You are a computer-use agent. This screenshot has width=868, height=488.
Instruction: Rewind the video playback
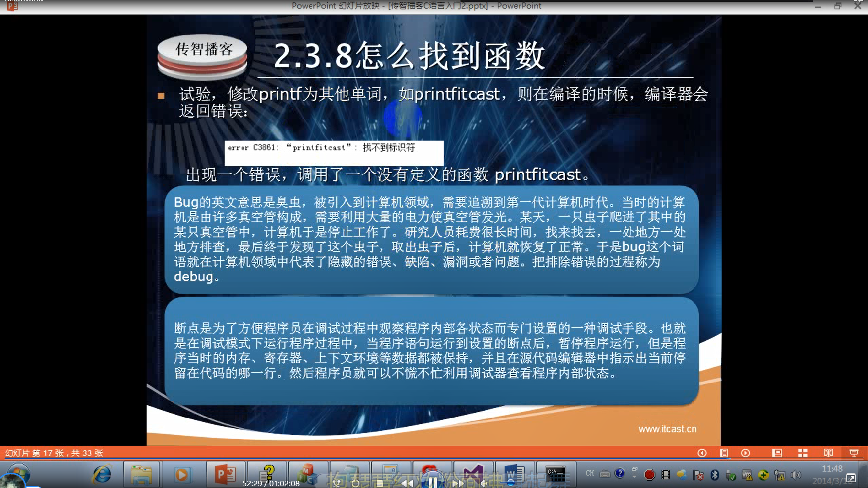tap(407, 483)
